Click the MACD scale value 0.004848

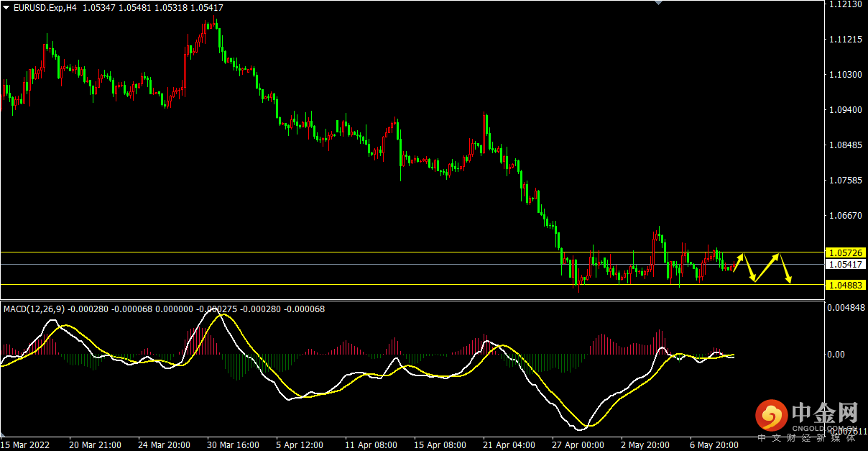coord(846,309)
